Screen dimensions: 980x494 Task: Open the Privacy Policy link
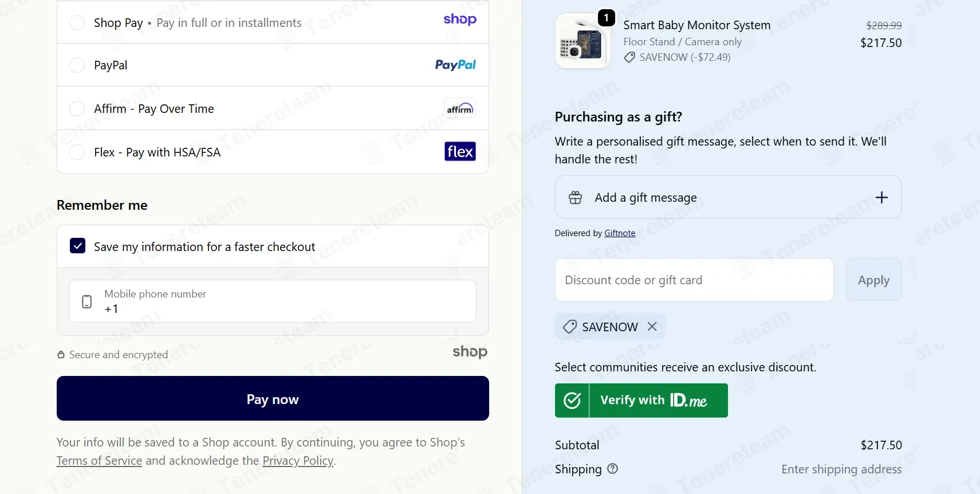tap(298, 461)
